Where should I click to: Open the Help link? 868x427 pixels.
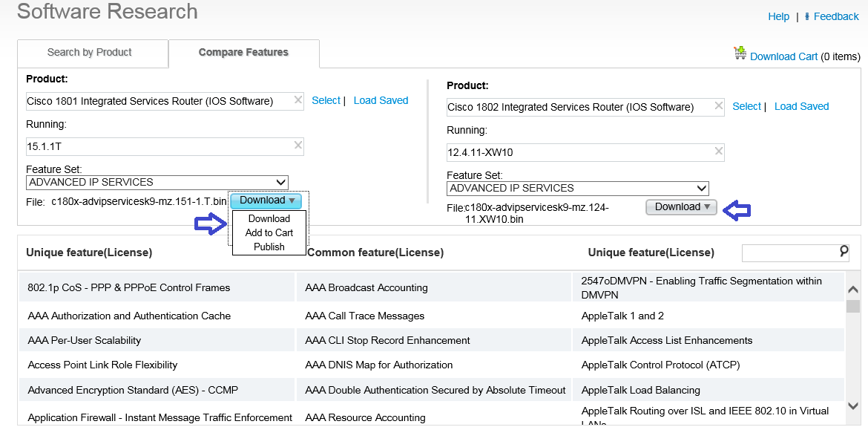click(x=778, y=16)
